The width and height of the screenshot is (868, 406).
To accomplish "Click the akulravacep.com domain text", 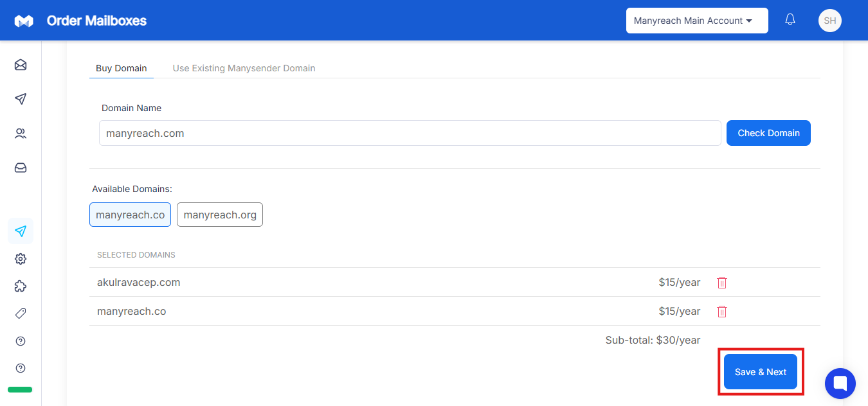I will pyautogui.click(x=138, y=282).
